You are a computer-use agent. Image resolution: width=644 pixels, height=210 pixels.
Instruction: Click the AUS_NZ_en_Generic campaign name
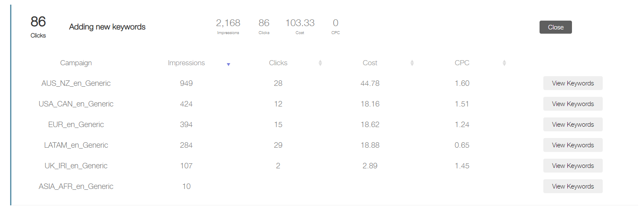76,83
